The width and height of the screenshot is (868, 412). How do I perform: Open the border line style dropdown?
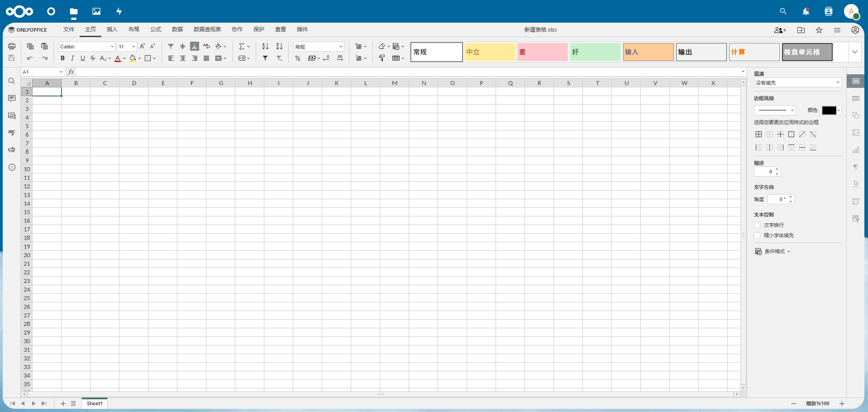[x=775, y=110]
